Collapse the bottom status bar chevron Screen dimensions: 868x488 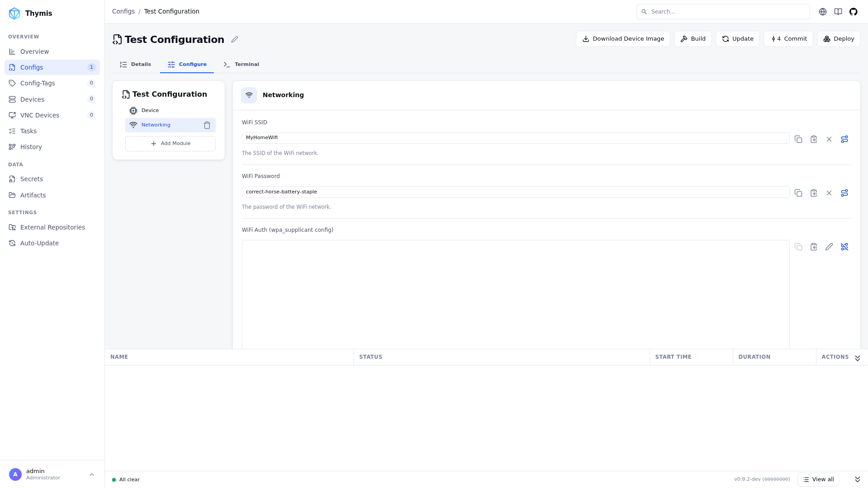click(x=858, y=479)
